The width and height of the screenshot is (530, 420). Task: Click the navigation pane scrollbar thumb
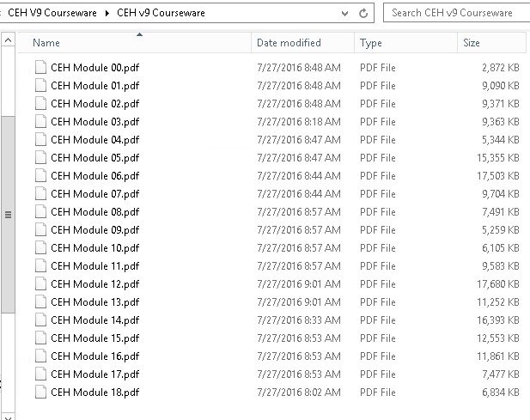(x=8, y=215)
